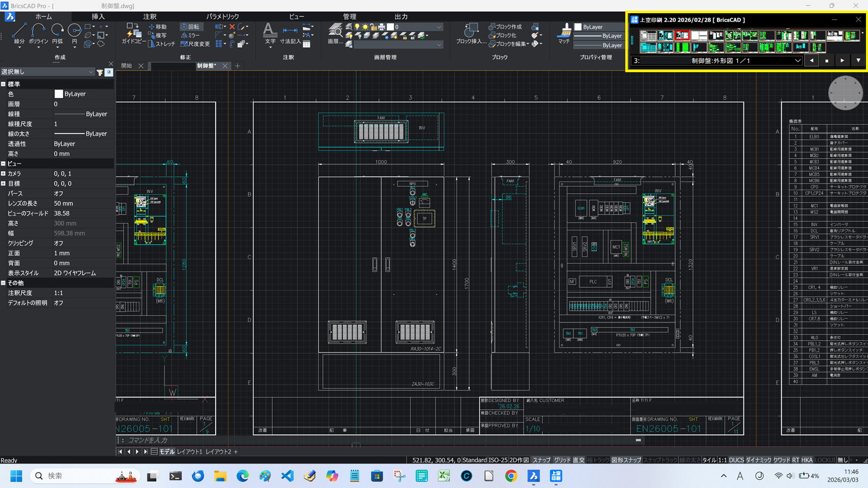Screen dimensions: 868x488
Task: Click the next sheet arrow in 上空印刷
Action: tap(842, 61)
